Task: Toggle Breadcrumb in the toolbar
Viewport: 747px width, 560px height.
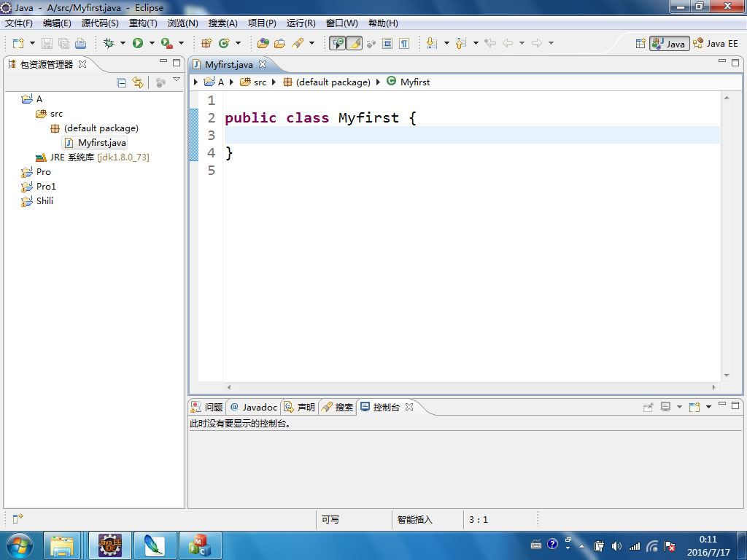Action: pyautogui.click(x=337, y=43)
